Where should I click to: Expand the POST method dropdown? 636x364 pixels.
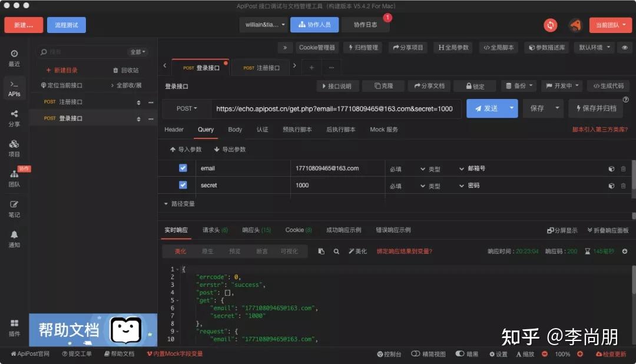click(x=186, y=108)
